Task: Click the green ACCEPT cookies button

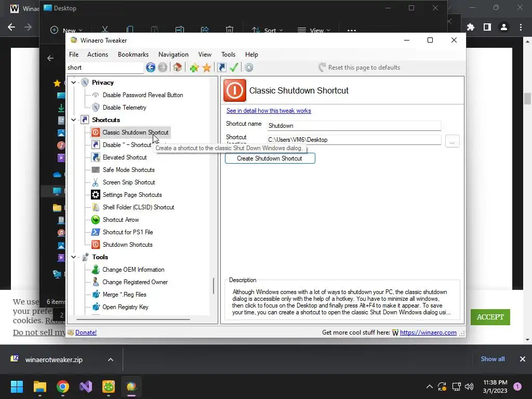Action: pos(490,317)
